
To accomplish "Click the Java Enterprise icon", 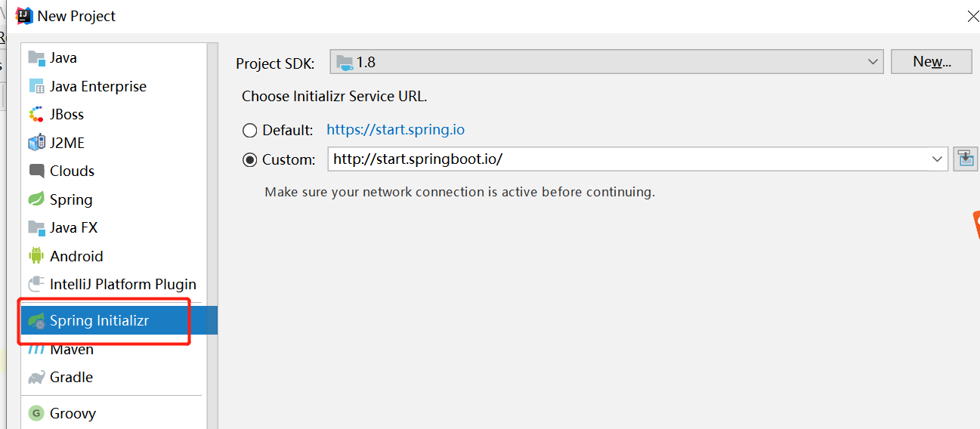I will point(36,87).
